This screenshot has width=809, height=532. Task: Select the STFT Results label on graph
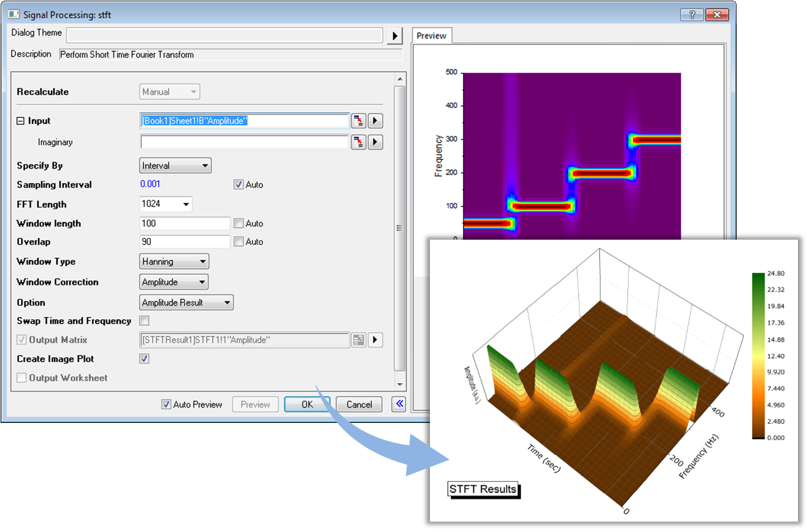(483, 489)
